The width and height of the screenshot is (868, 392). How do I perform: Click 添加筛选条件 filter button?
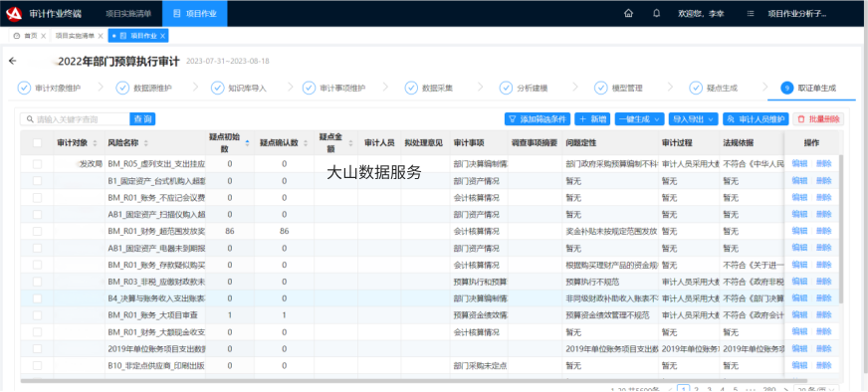[538, 119]
